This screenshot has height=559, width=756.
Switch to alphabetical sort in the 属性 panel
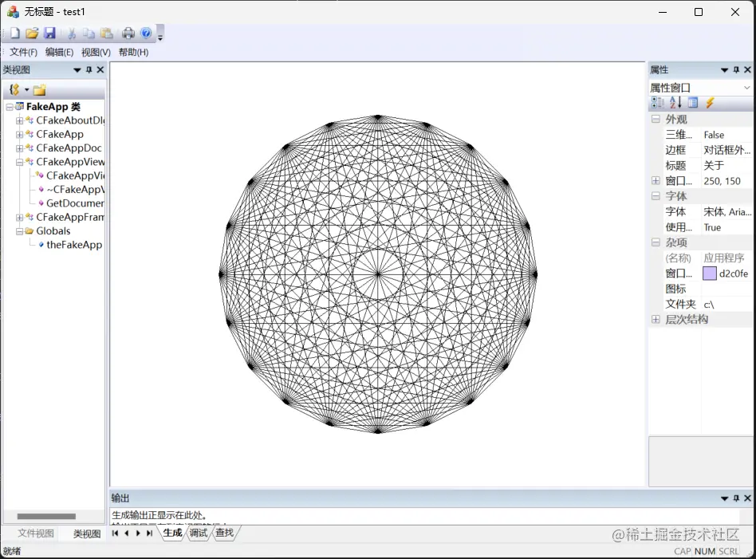(x=675, y=103)
